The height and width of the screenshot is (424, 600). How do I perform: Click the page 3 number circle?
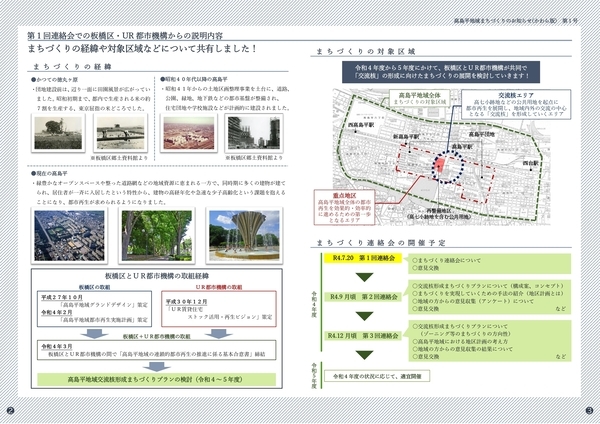tap(590, 411)
